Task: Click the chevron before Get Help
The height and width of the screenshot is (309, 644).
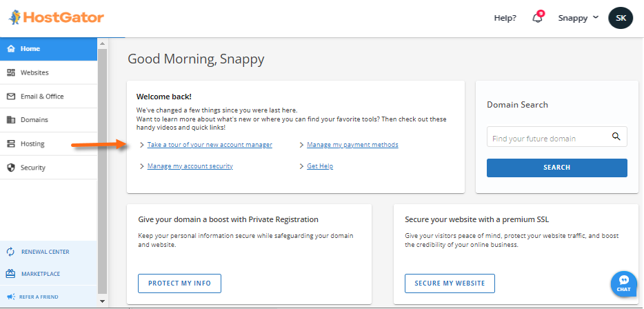Action: [x=301, y=166]
